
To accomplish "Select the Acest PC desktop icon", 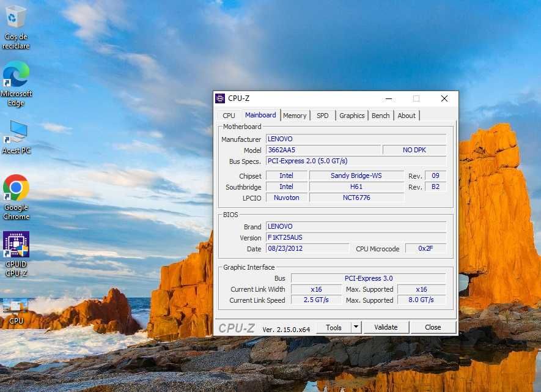I will point(16,137).
